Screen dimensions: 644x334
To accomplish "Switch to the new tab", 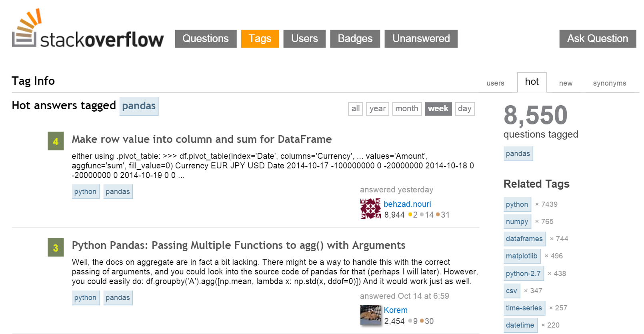I will [566, 83].
